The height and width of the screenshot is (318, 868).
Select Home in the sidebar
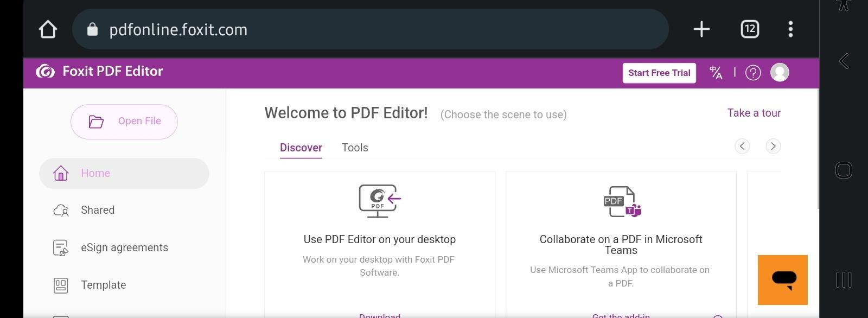pyautogui.click(x=124, y=174)
